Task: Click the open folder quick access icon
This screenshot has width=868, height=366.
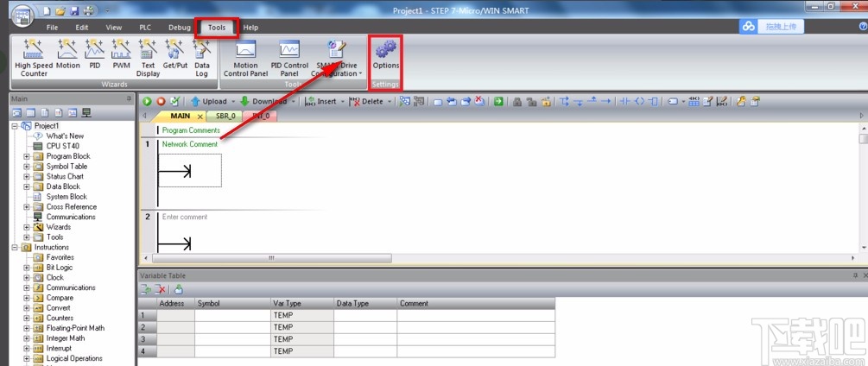Action: coord(60,10)
